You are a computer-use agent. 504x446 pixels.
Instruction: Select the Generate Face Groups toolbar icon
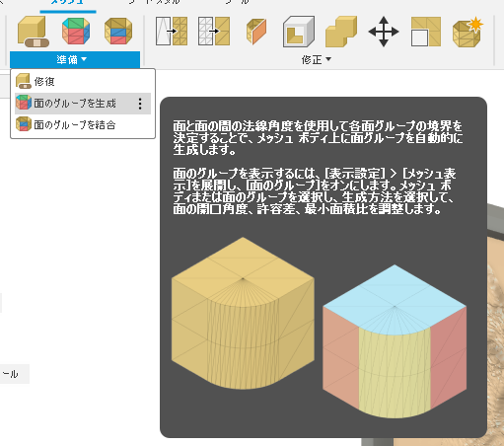coord(76,32)
